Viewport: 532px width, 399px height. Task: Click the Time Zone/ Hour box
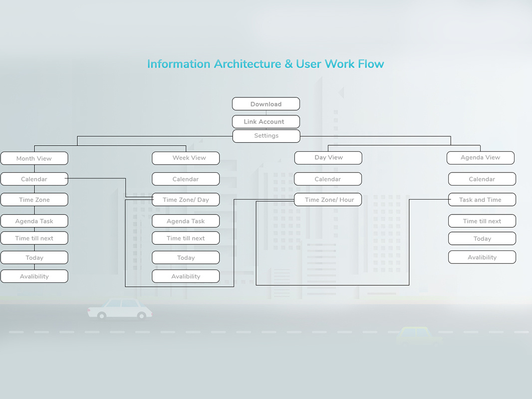pos(328,199)
